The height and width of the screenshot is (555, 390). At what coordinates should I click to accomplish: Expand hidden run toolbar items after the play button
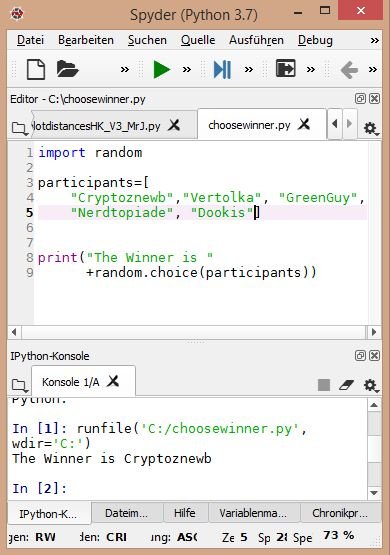[x=187, y=69]
